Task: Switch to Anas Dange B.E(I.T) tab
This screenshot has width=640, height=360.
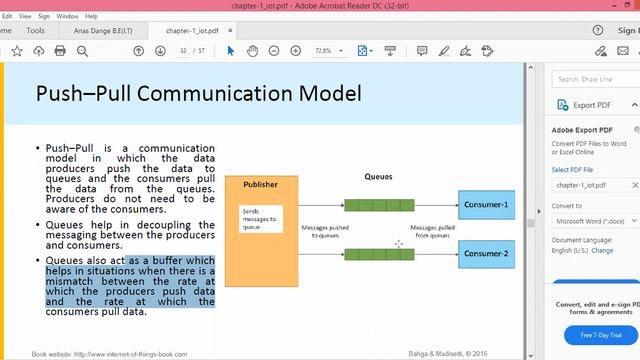Action: coord(103,31)
